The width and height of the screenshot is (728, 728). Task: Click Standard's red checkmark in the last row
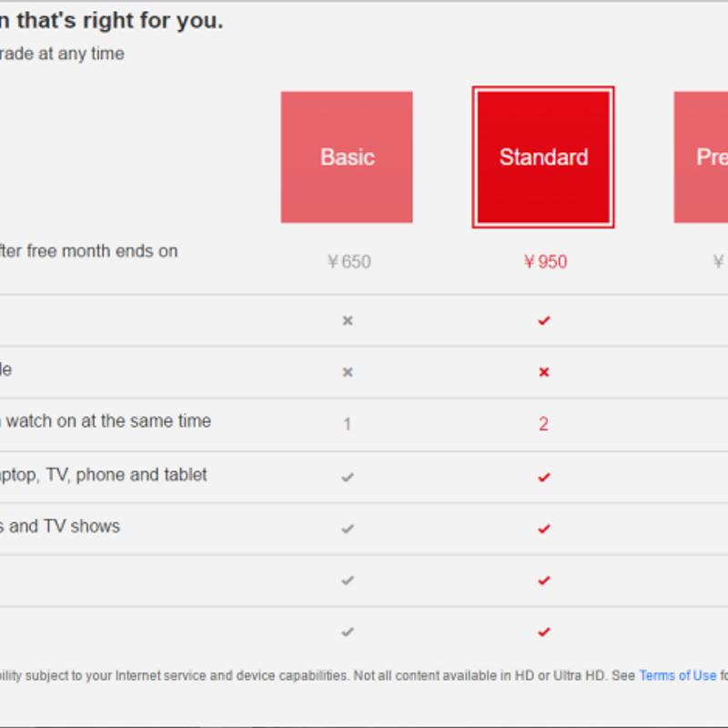click(543, 632)
